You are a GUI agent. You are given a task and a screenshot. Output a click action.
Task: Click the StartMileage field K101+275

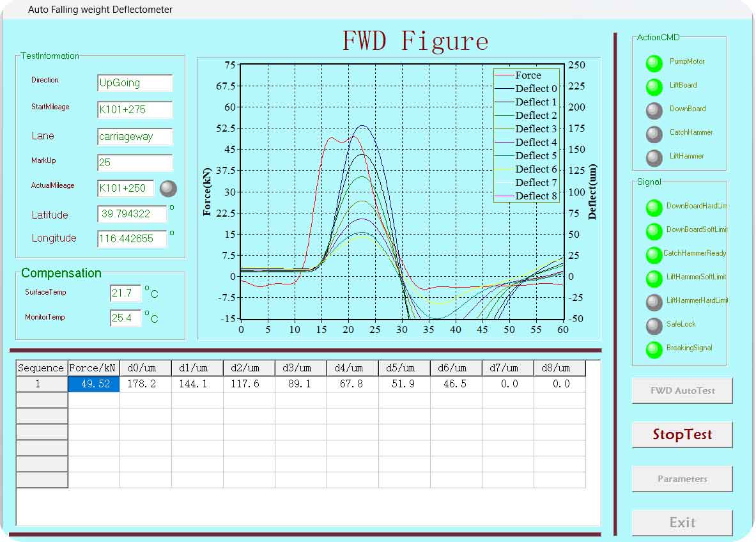134,109
